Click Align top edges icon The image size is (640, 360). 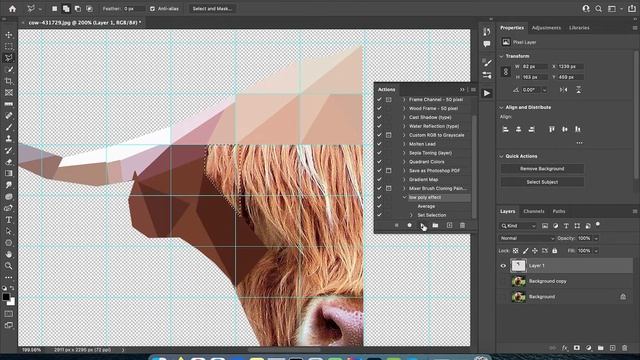click(552, 129)
